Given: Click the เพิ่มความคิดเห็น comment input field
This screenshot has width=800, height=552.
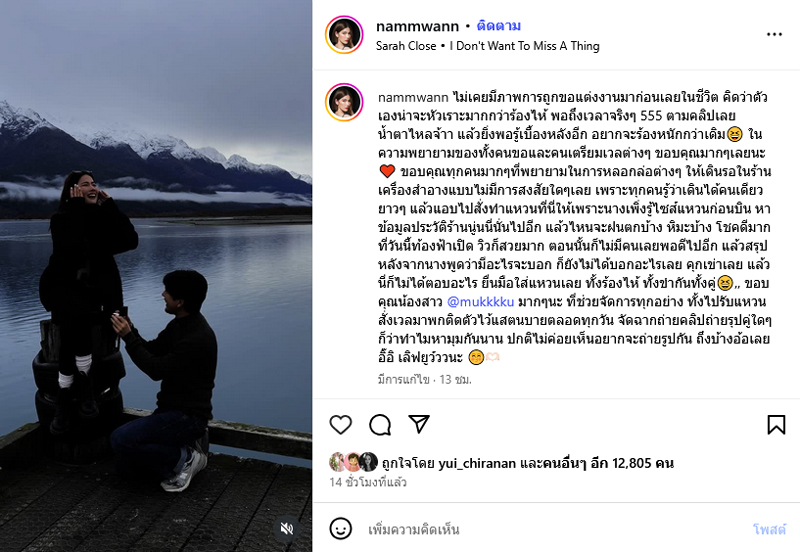Looking at the screenshot, I should pyautogui.click(x=556, y=529).
